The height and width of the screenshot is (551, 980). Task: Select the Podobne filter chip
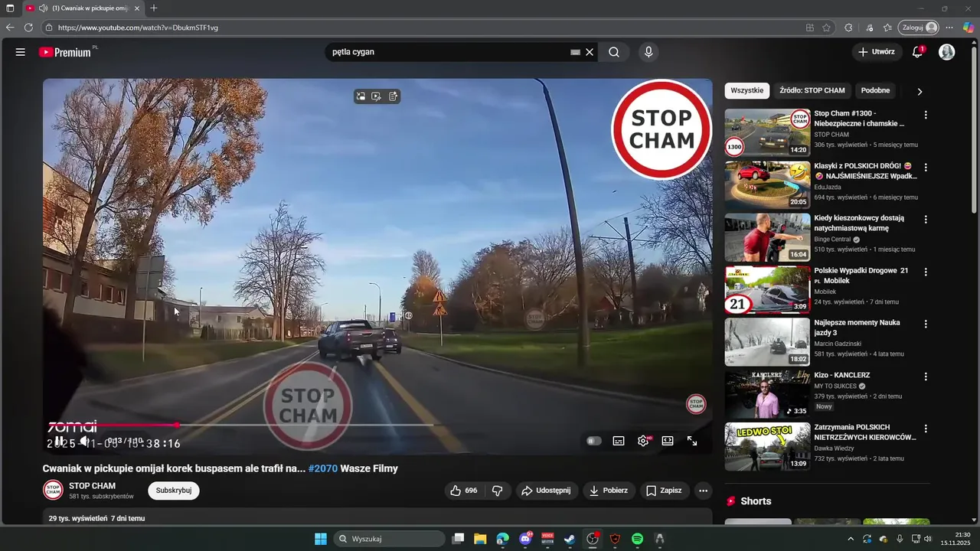pyautogui.click(x=875, y=90)
